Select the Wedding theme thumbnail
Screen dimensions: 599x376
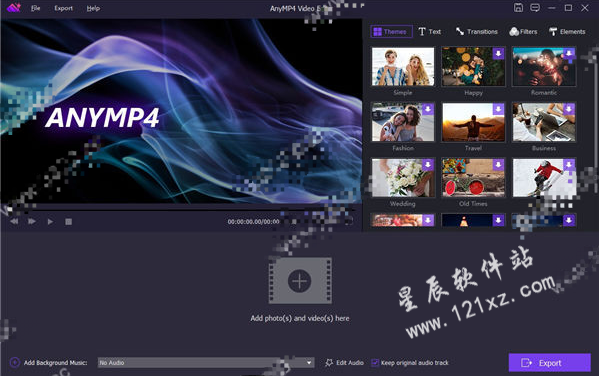pyautogui.click(x=403, y=178)
